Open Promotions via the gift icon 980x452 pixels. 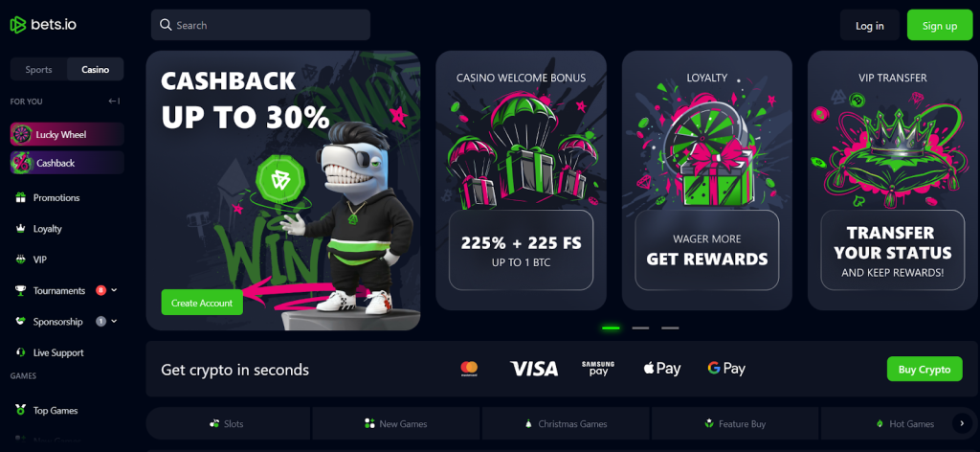tap(20, 197)
